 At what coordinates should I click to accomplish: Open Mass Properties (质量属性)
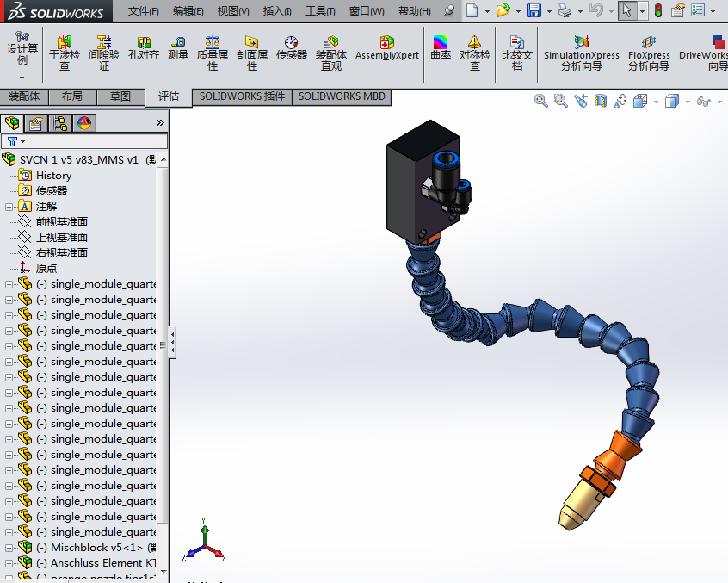[213, 53]
